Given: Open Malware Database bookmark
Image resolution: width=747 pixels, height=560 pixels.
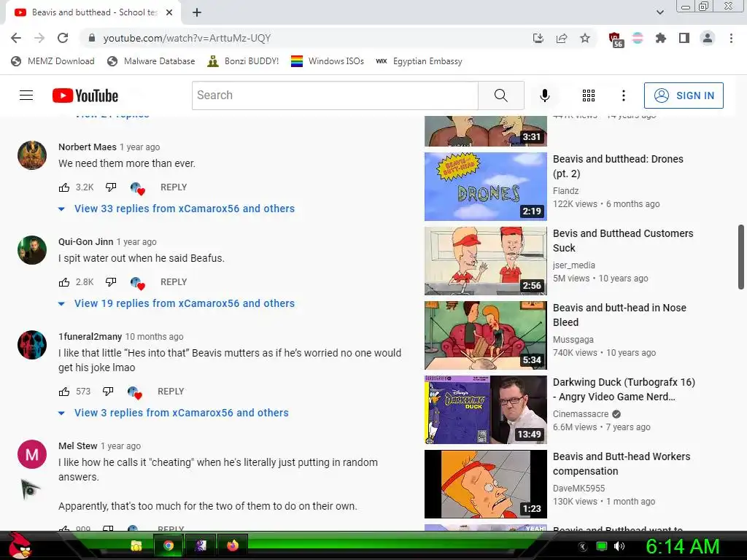Looking at the screenshot, I should [x=151, y=61].
